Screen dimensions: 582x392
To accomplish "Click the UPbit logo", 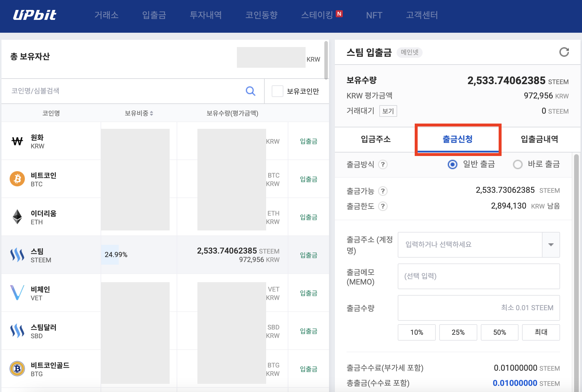I will coord(35,15).
